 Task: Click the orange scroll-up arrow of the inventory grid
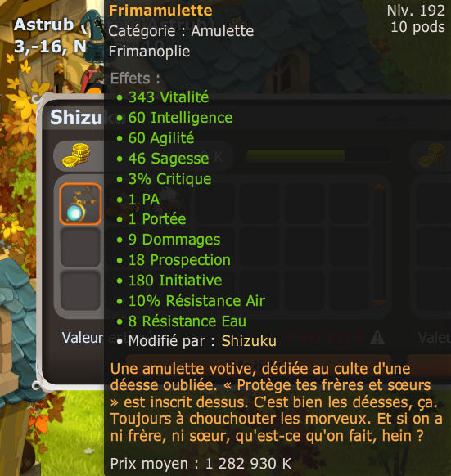(x=379, y=186)
